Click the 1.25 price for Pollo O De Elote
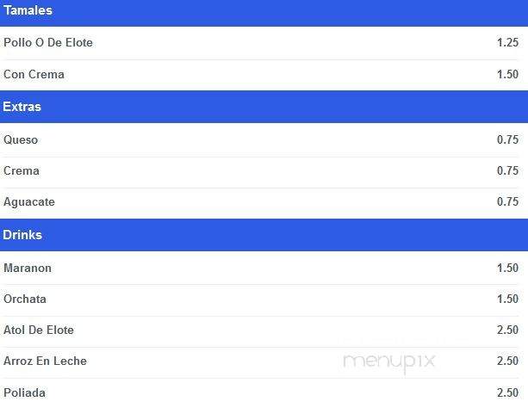 coord(507,43)
